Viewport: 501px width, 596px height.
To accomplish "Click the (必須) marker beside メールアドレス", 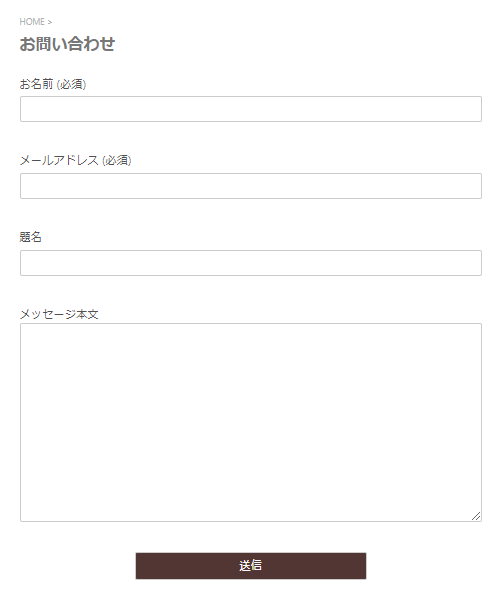I will (117, 160).
